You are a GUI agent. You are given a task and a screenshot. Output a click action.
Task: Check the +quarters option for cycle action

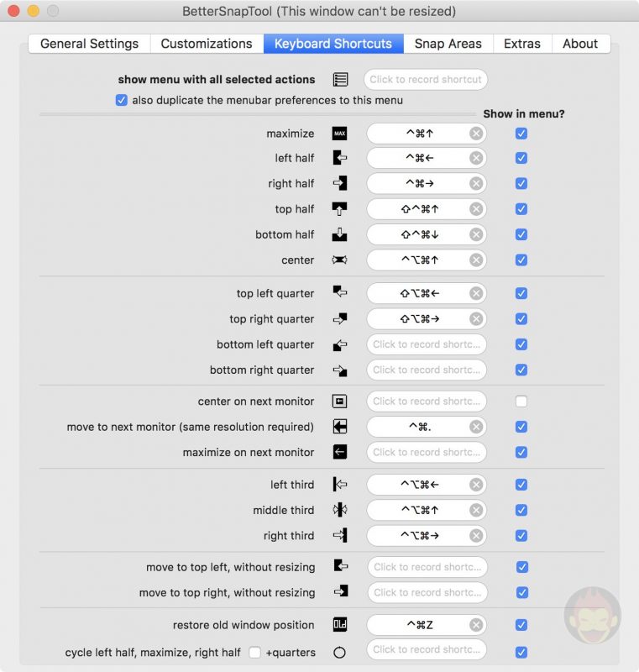pyautogui.click(x=254, y=652)
